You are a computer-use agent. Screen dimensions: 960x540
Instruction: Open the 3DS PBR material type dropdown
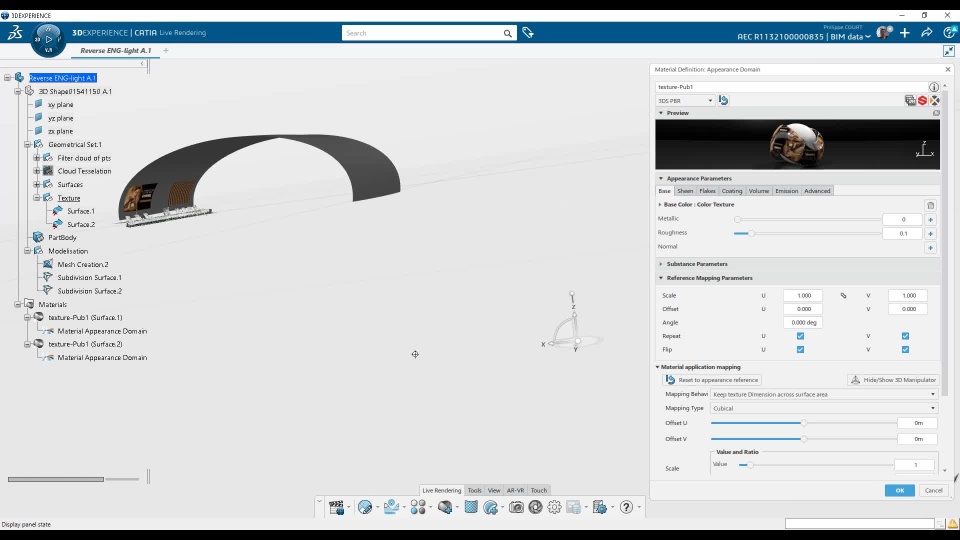[x=685, y=100]
